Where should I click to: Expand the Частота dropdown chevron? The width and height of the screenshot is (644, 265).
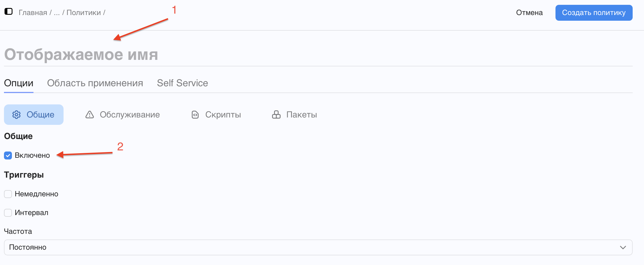(x=623, y=247)
